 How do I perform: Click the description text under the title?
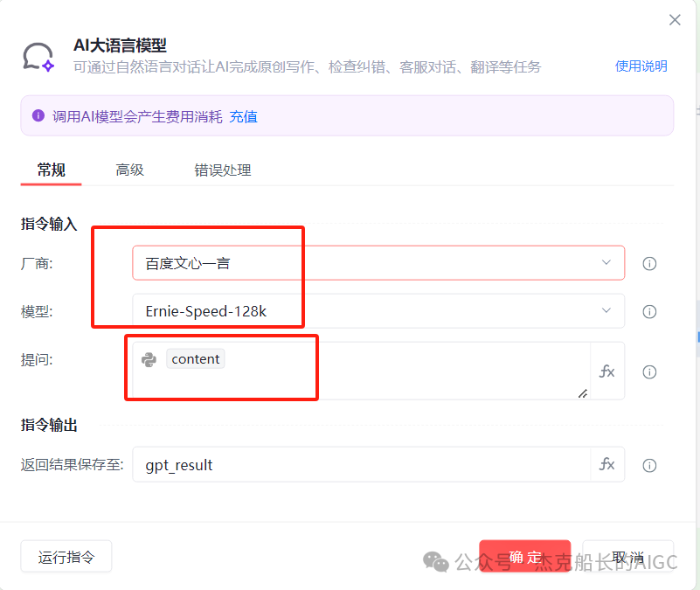tap(307, 66)
